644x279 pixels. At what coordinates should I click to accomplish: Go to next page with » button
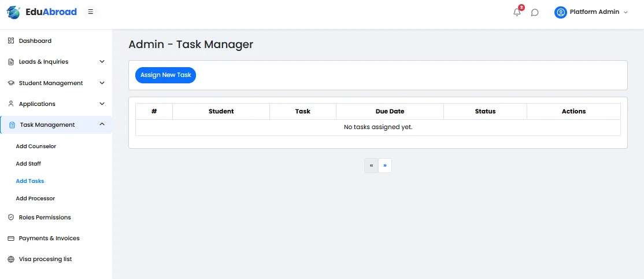click(x=385, y=166)
